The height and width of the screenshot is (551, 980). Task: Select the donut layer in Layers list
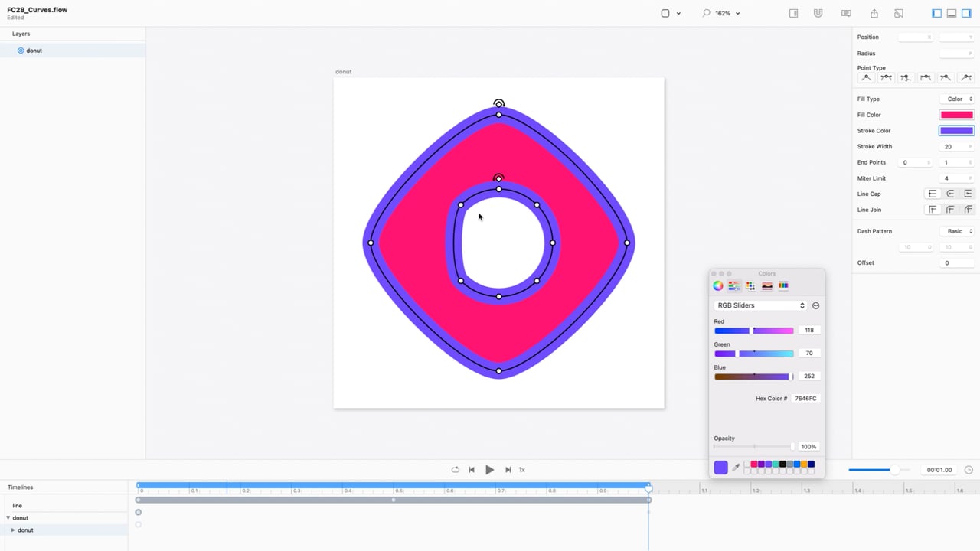pyautogui.click(x=73, y=51)
